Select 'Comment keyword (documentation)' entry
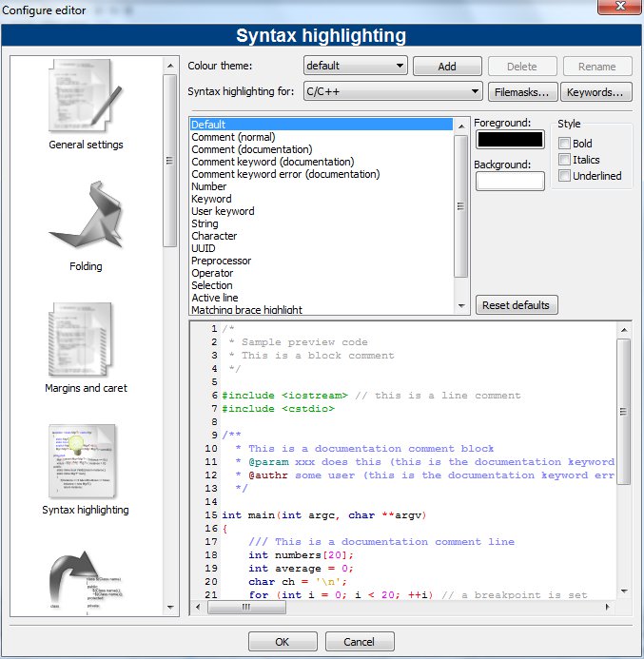 322,162
